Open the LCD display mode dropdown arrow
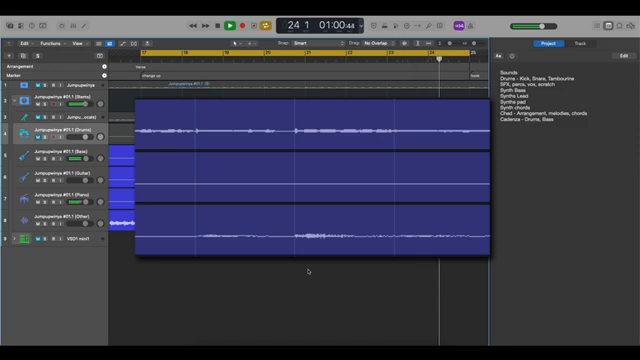This screenshot has width=640, height=360. pyautogui.click(x=361, y=26)
